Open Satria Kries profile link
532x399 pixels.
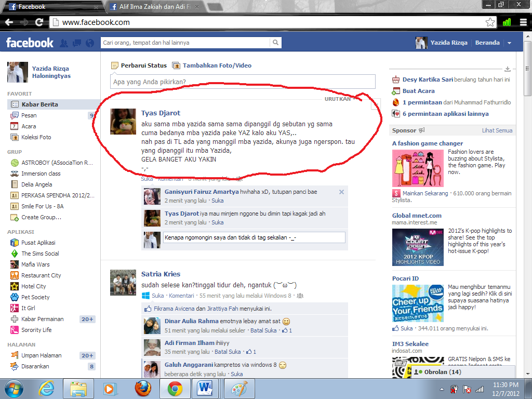pyautogui.click(x=161, y=274)
